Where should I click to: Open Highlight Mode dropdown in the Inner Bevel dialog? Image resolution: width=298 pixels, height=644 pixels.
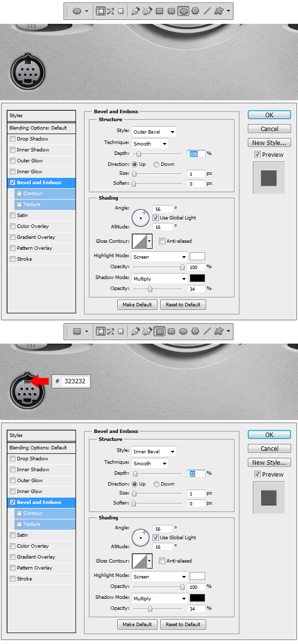pos(159,577)
